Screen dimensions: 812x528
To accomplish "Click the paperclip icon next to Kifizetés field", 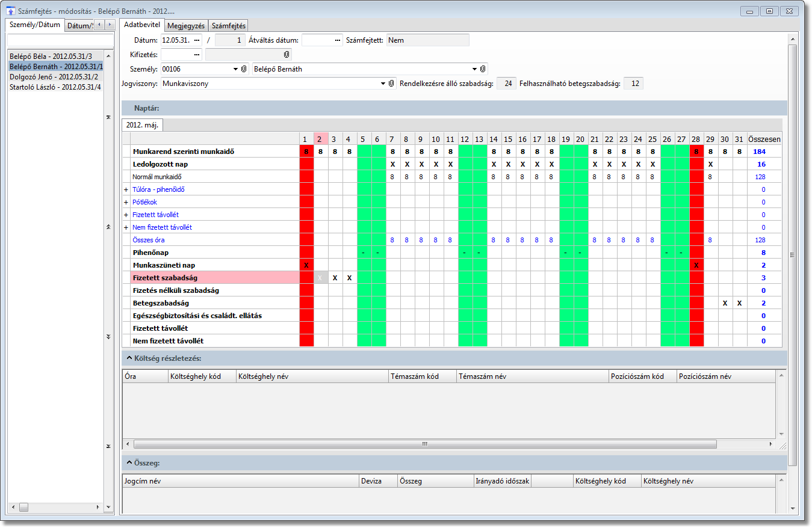I will pos(287,55).
